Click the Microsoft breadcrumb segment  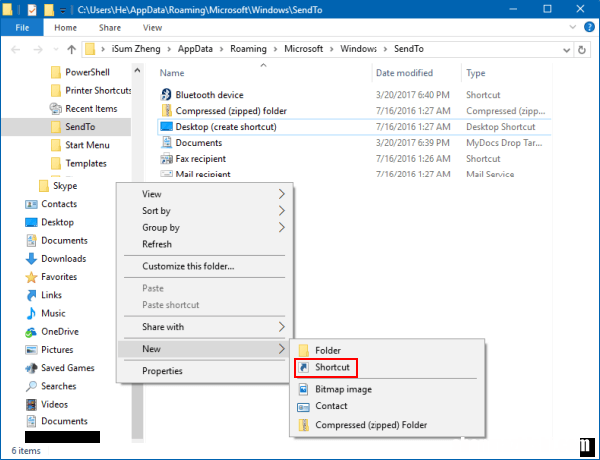[x=303, y=49]
